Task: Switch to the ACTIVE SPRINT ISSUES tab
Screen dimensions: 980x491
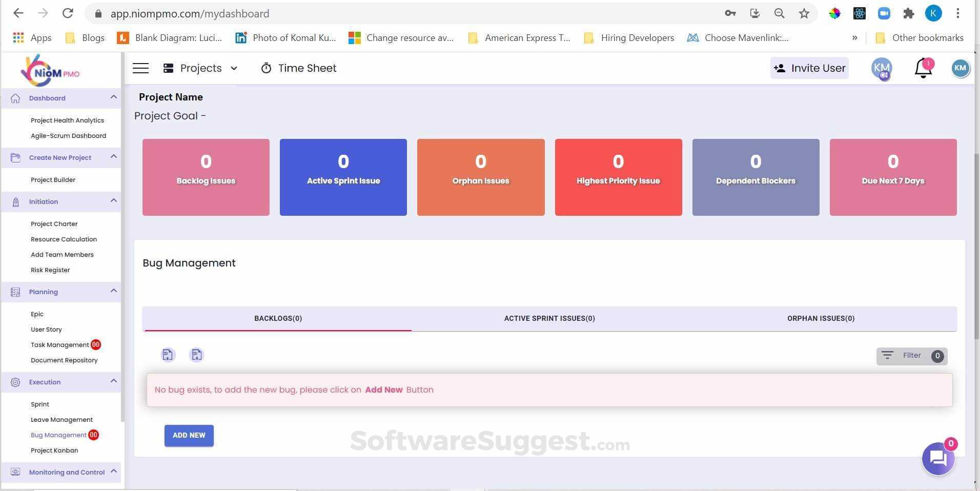Action: (549, 318)
